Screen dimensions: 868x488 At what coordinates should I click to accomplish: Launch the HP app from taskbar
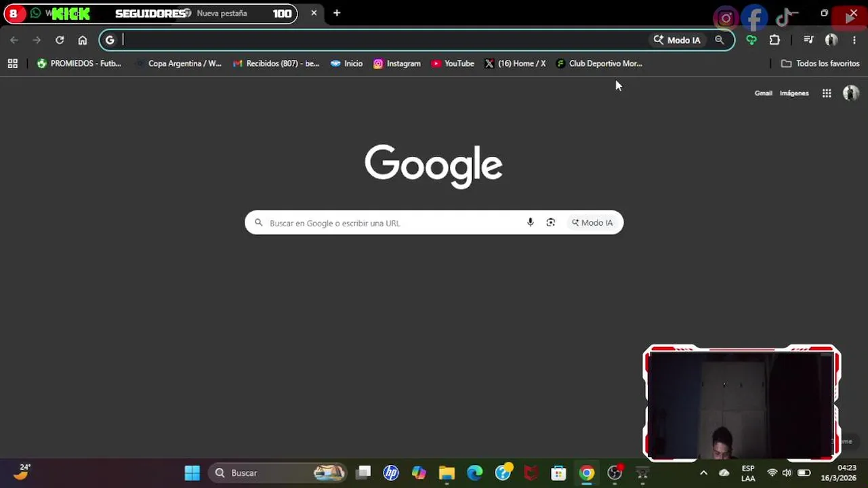(x=391, y=473)
